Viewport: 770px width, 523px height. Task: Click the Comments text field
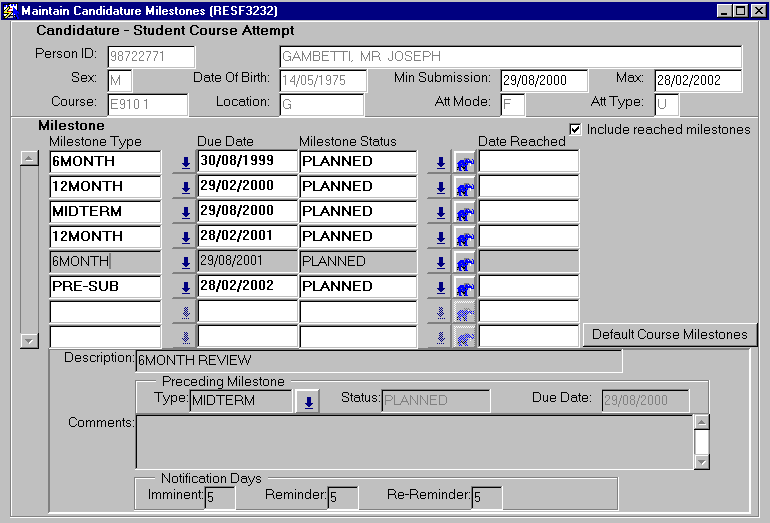413,441
